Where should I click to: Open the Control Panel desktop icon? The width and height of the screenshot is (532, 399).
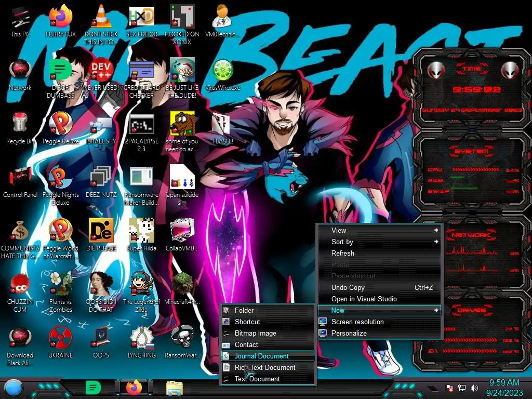(20, 182)
